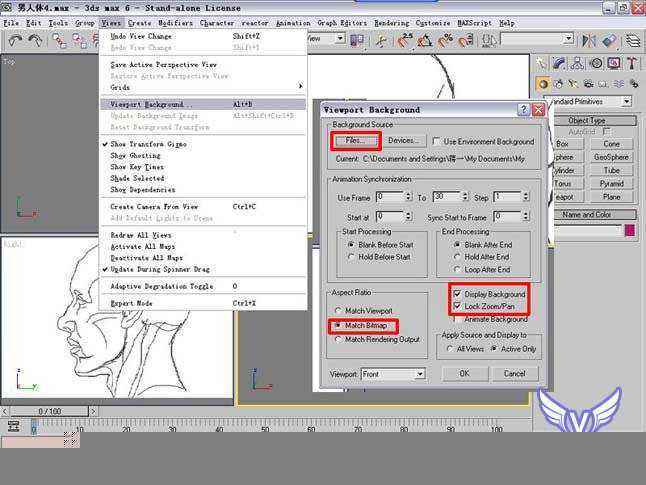Viewport: 646px width, 485px height.
Task: Open the Named Selection Sets editor icon
Action: point(489,40)
